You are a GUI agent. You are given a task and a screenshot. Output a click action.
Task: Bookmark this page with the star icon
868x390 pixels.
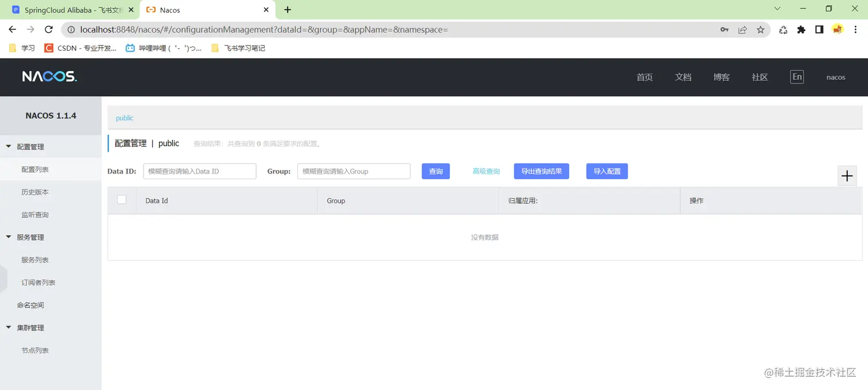click(761, 30)
